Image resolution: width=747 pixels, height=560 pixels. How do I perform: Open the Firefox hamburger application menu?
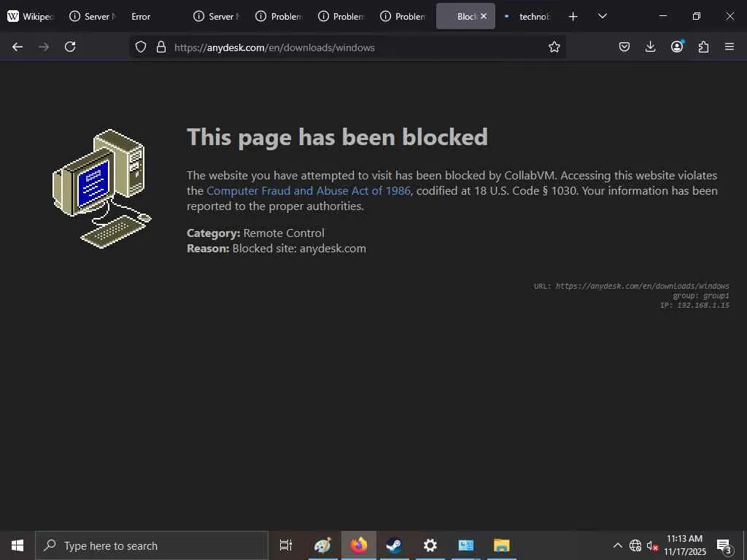(x=729, y=47)
